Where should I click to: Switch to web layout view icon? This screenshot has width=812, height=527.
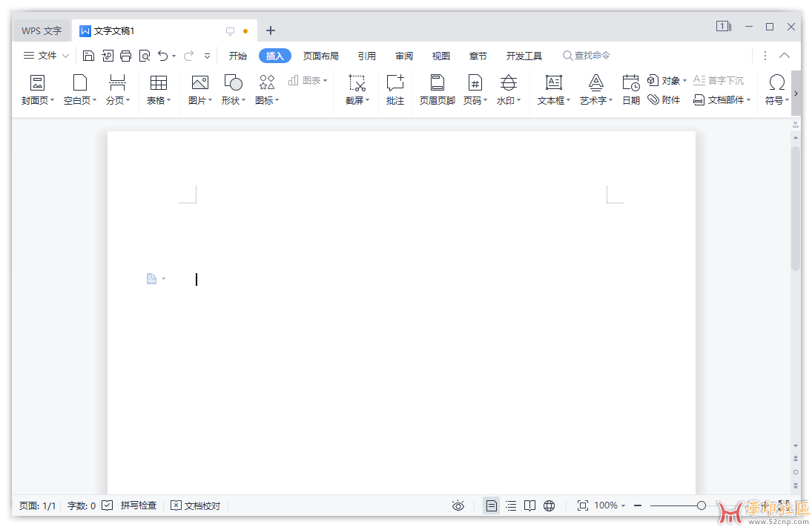point(549,505)
